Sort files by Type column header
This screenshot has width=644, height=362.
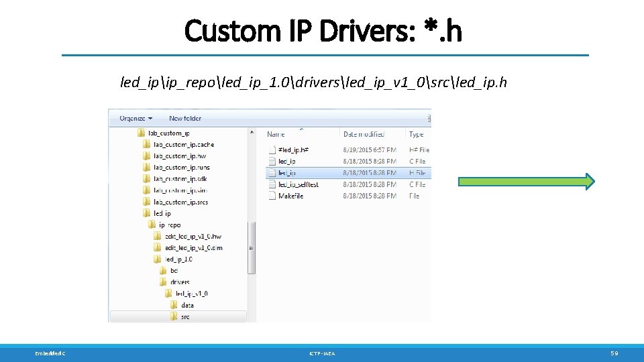[416, 134]
